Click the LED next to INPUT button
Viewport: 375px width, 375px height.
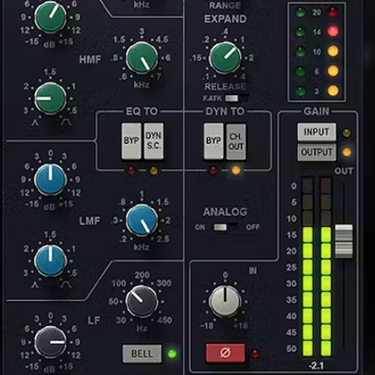point(347,133)
